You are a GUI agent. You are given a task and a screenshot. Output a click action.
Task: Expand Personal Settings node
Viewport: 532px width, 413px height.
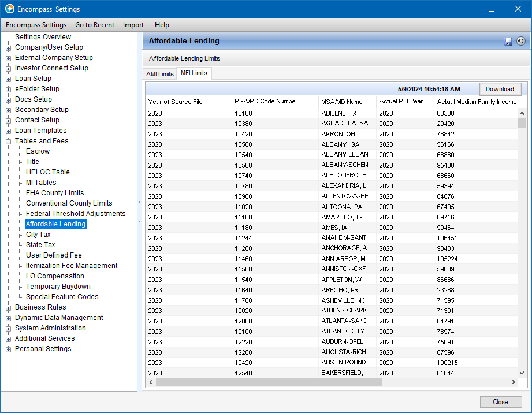pyautogui.click(x=9, y=349)
